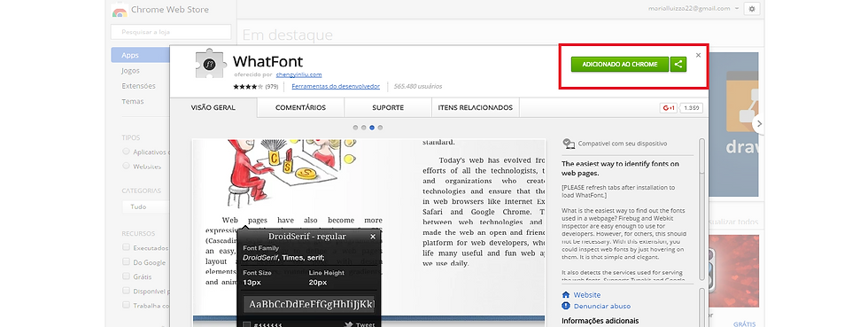Toggle the Grátis checkbox

click(x=126, y=276)
